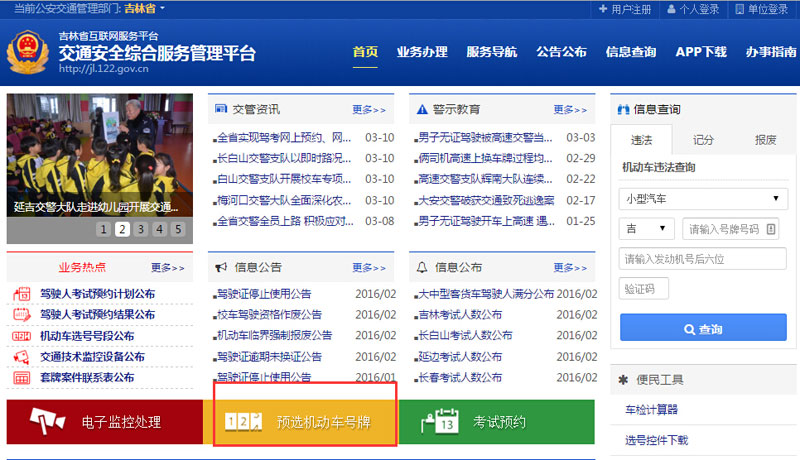Click the magnifier icon on 查询 button
Image resolution: width=800 pixels, height=460 pixels.
[x=689, y=329]
